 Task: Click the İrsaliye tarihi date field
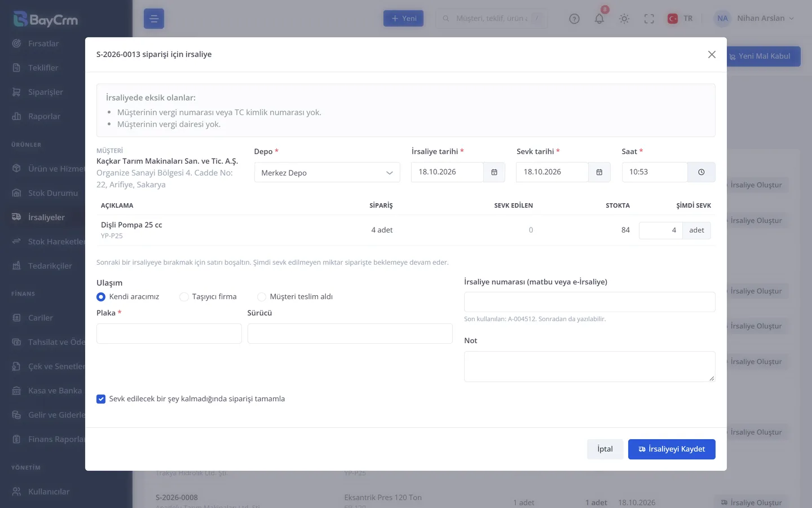point(447,172)
